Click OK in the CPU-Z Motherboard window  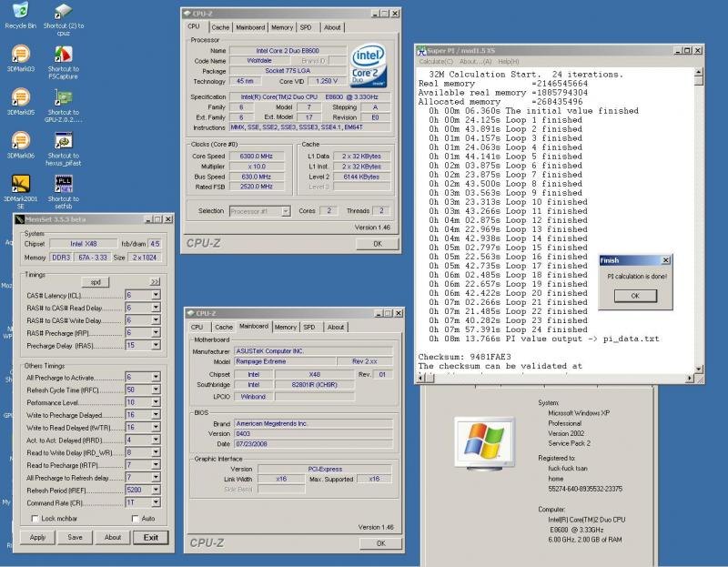[380, 543]
